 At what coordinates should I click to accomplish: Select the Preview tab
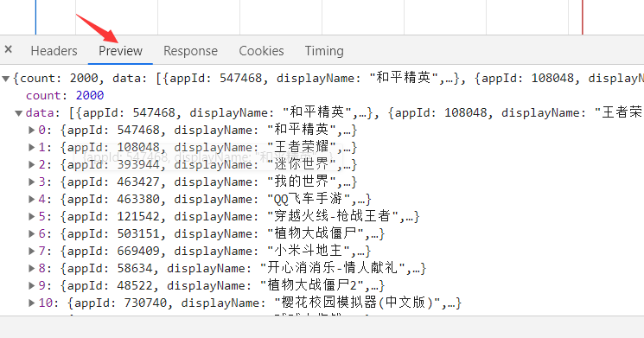click(x=120, y=51)
